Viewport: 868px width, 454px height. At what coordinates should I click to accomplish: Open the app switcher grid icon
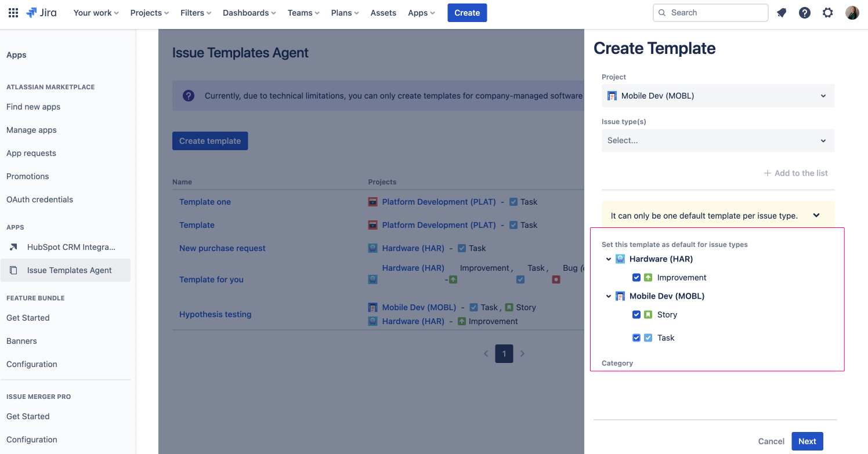(x=13, y=12)
